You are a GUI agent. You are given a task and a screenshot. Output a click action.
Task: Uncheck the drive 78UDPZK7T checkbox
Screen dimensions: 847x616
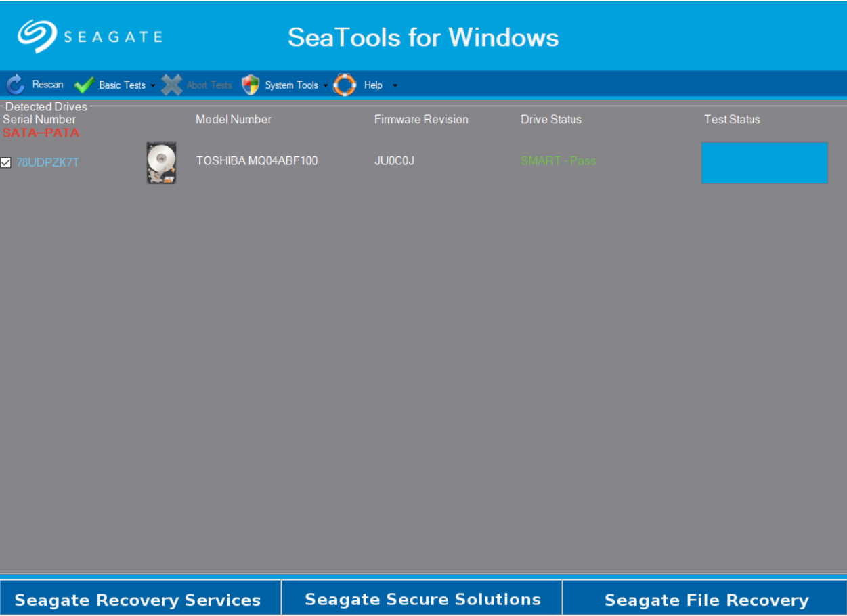(6, 162)
